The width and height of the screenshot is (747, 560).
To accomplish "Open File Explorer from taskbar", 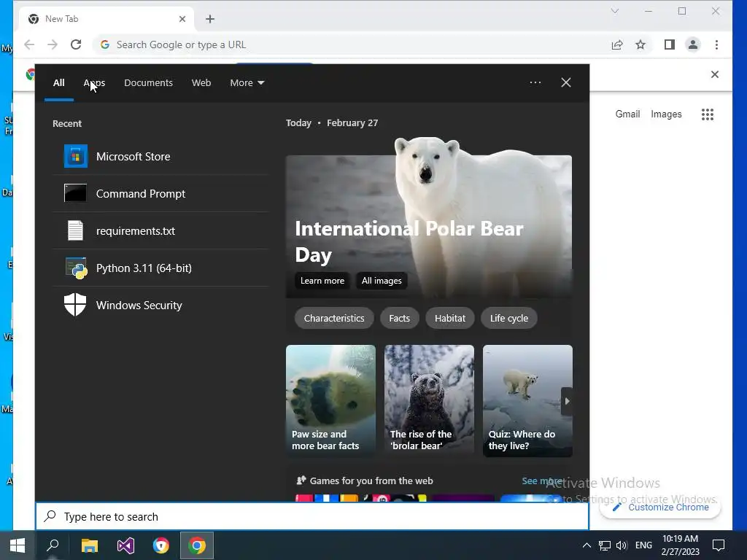I will (90, 545).
